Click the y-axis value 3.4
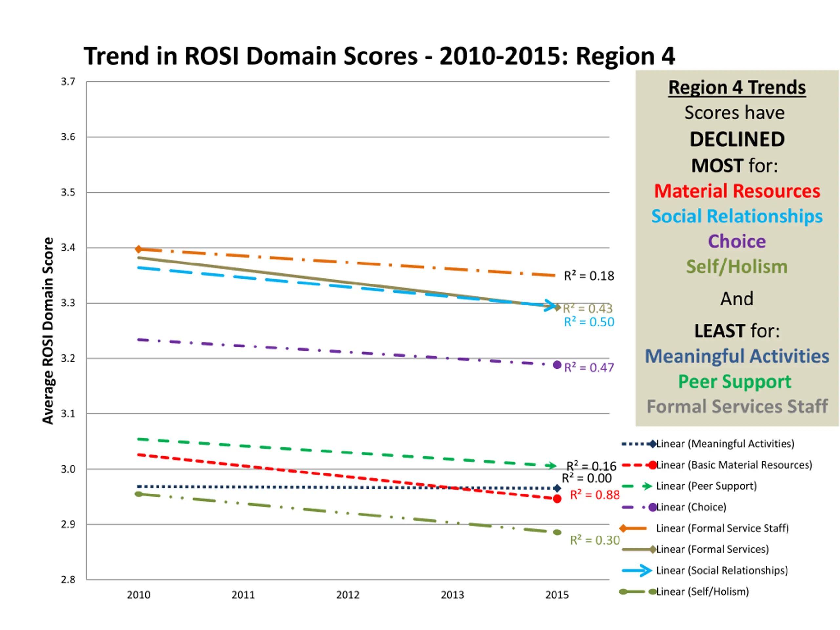840x630 pixels. pos(68,248)
